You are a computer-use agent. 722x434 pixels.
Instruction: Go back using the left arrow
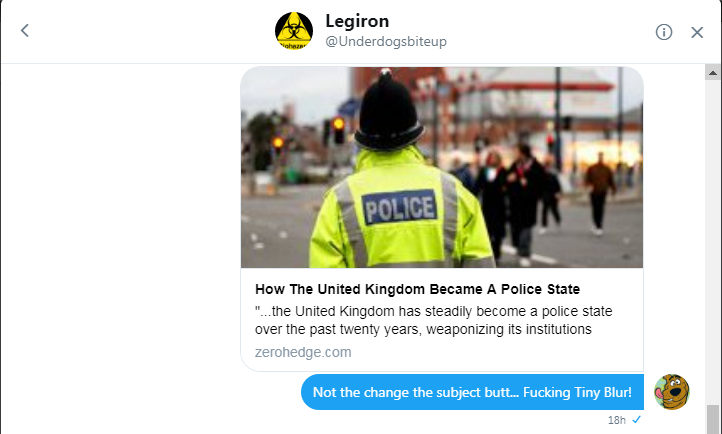(x=25, y=31)
